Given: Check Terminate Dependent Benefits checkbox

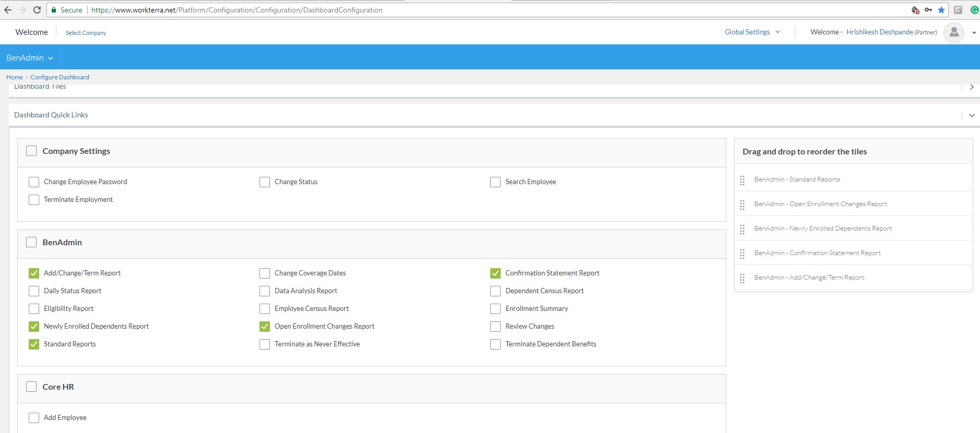Looking at the screenshot, I should [x=495, y=344].
